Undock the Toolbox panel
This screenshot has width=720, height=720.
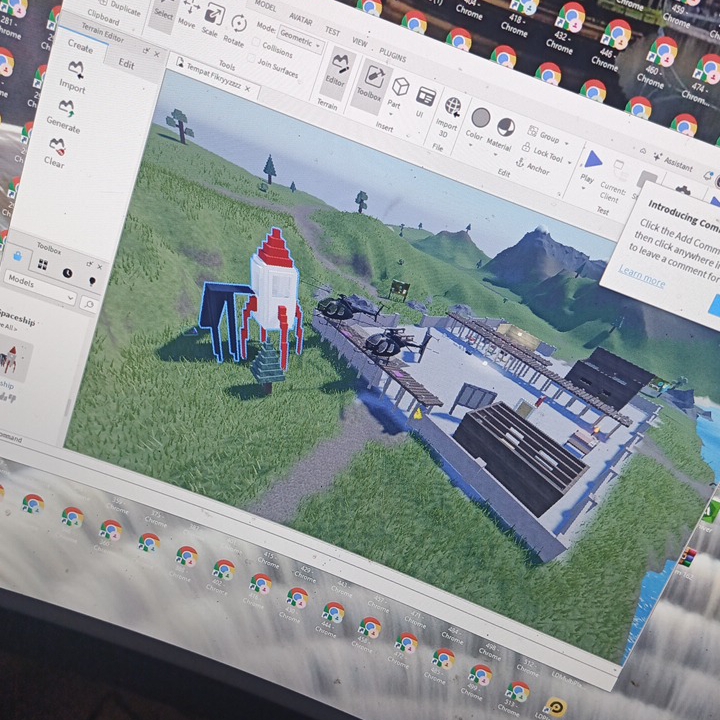[x=90, y=264]
